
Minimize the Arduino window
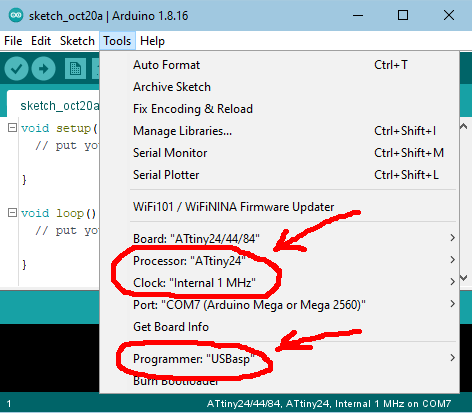pos(358,15)
